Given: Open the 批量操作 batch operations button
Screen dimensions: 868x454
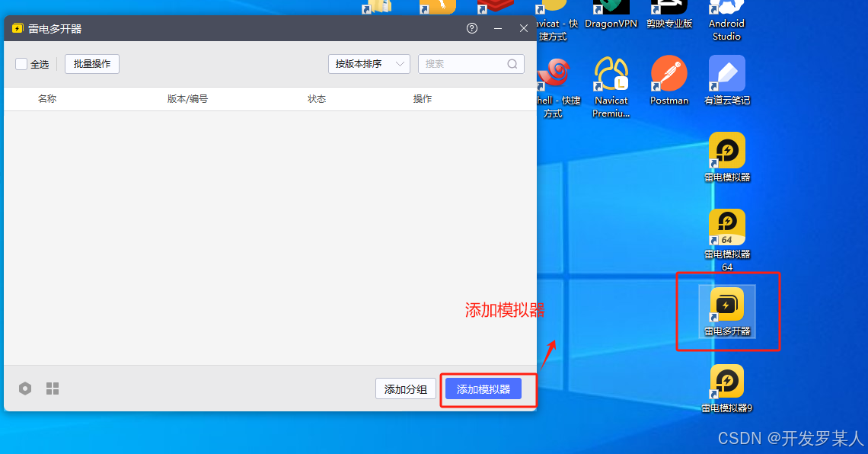Looking at the screenshot, I should tap(92, 64).
